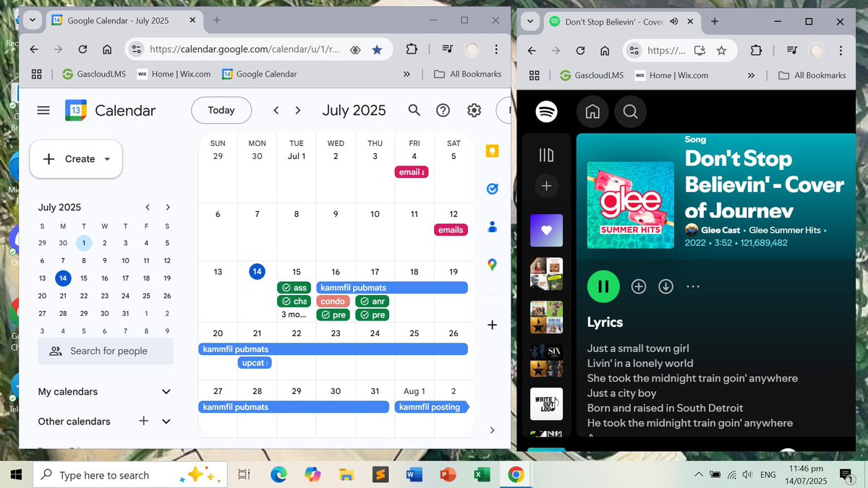Viewport: 868px width, 488px height.
Task: Open Home | Wix.com bookmark in Spotify window
Action: click(x=671, y=75)
